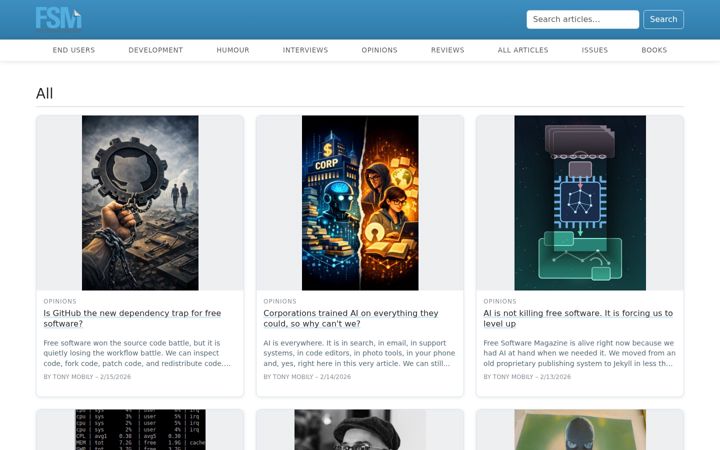Go to the Development section

tap(156, 50)
